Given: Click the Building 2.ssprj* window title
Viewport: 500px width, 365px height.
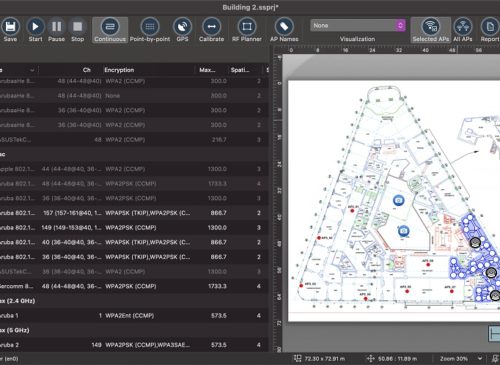Looking at the screenshot, I should tap(251, 7).
